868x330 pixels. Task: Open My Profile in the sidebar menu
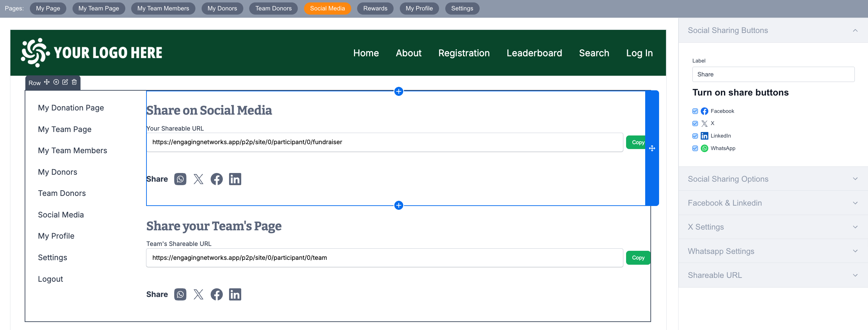click(x=56, y=236)
